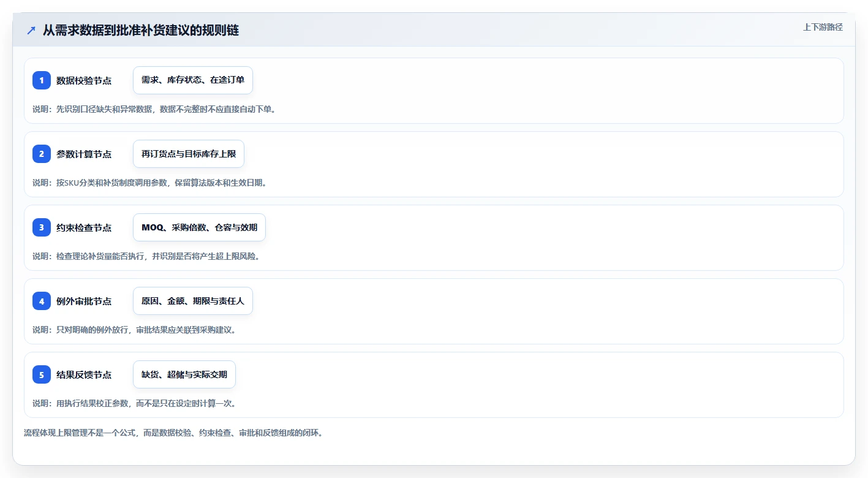Click the MOQ、采购倍数、仓容与效期 chip
The width and height of the screenshot is (868, 478).
click(x=199, y=227)
